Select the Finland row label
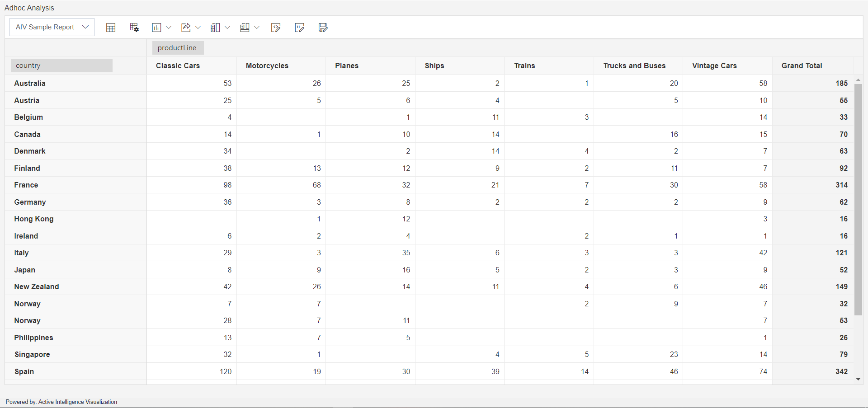This screenshot has height=408, width=868. point(27,169)
